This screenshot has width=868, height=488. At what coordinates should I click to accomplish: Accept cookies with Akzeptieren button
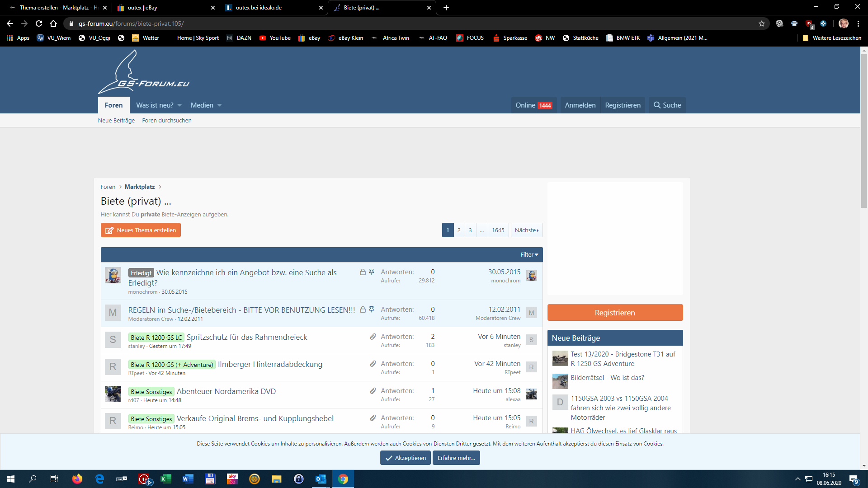(405, 458)
